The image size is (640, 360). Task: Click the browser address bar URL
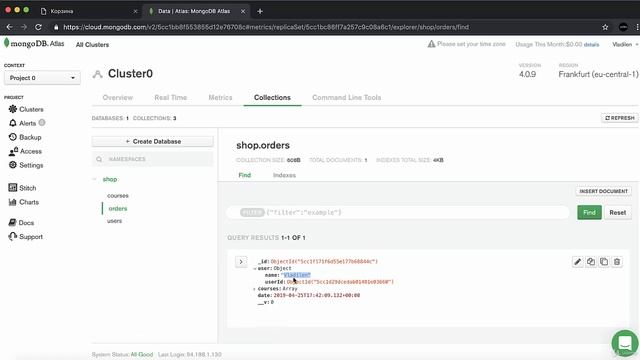click(266, 27)
